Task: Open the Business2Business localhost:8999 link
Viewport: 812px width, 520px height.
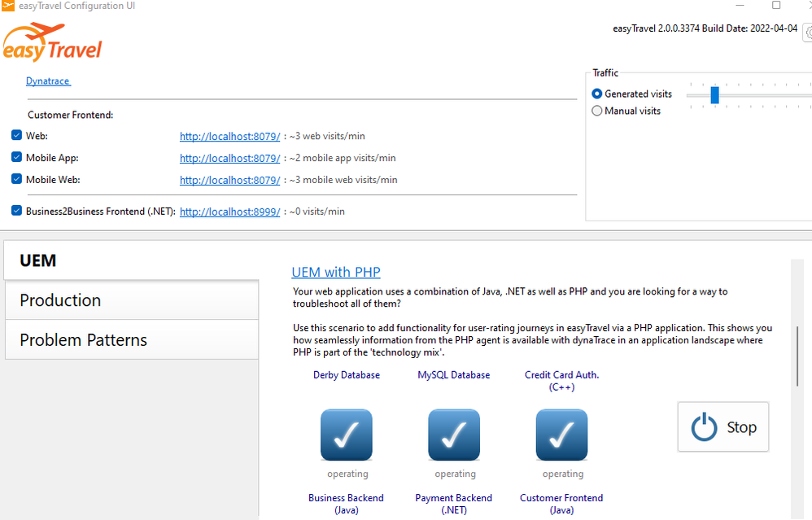Action: (229, 212)
